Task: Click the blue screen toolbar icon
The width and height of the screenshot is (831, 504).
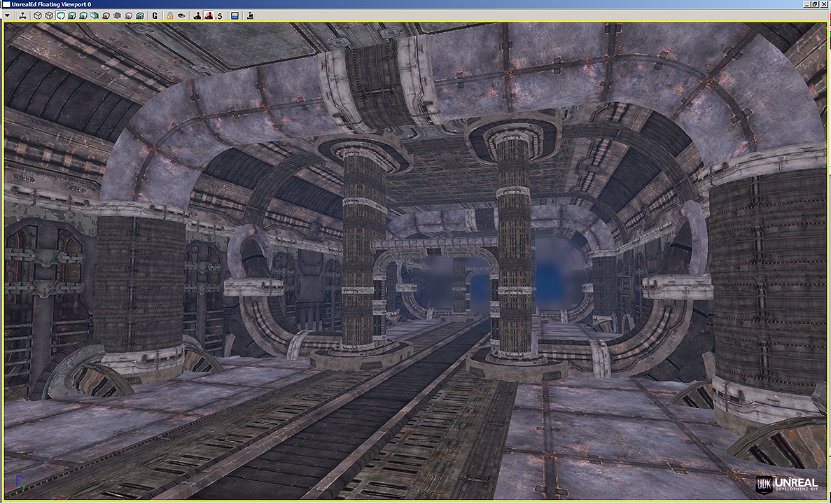Action: (235, 16)
